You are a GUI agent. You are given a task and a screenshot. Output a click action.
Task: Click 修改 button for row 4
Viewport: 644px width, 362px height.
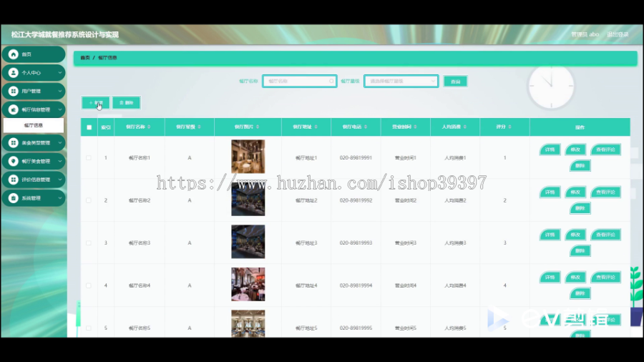[x=575, y=278]
